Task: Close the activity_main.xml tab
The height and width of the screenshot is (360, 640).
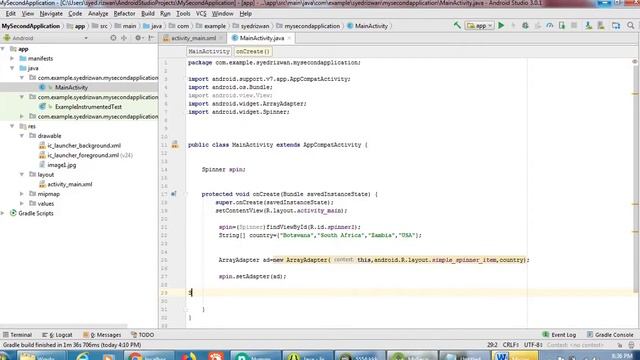Action: [221, 38]
